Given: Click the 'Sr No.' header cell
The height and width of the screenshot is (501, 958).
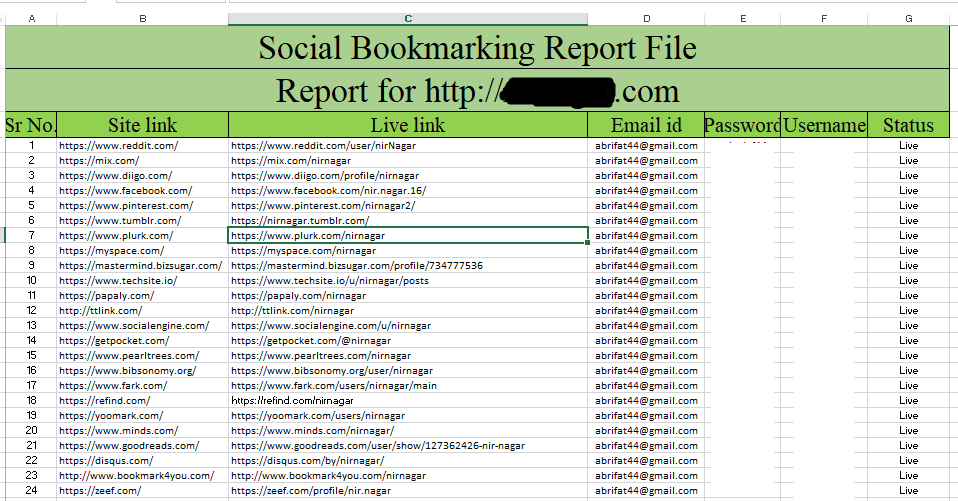Looking at the screenshot, I should (x=31, y=125).
